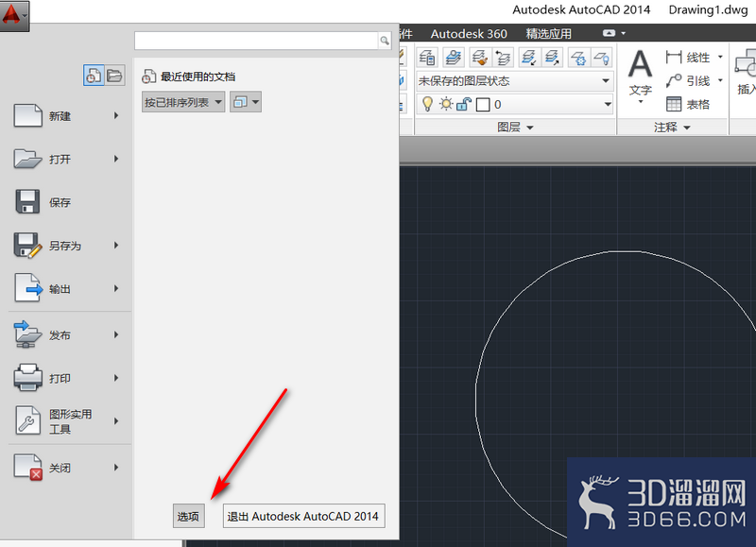This screenshot has width=756, height=547.
Task: Open the ribbon minimize options arrow
Action: click(624, 33)
